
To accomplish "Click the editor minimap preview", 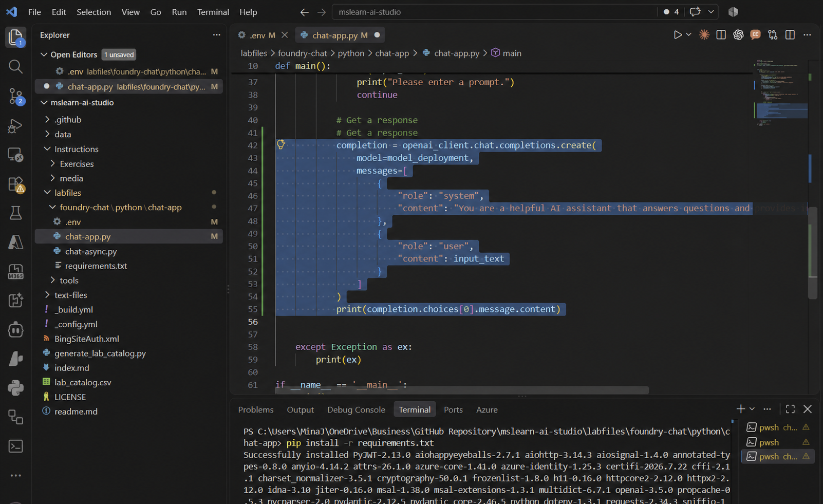I will tap(781, 92).
